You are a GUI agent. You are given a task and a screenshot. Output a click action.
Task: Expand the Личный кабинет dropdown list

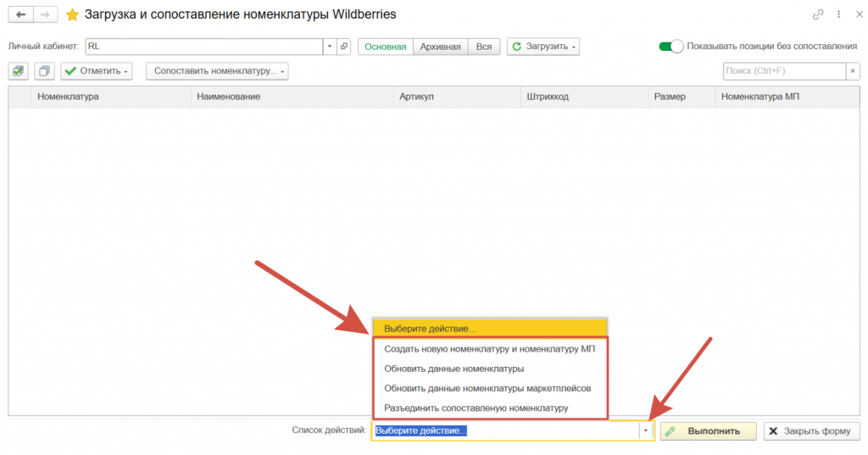[x=329, y=47]
